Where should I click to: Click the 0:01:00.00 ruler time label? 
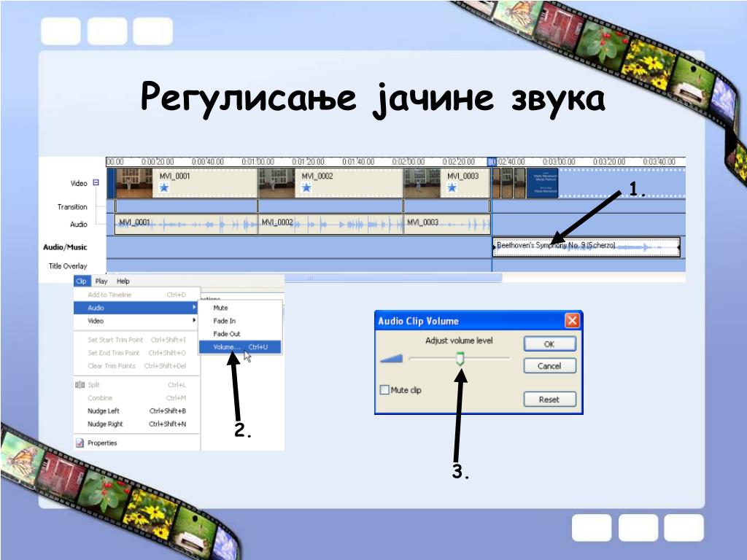258,162
